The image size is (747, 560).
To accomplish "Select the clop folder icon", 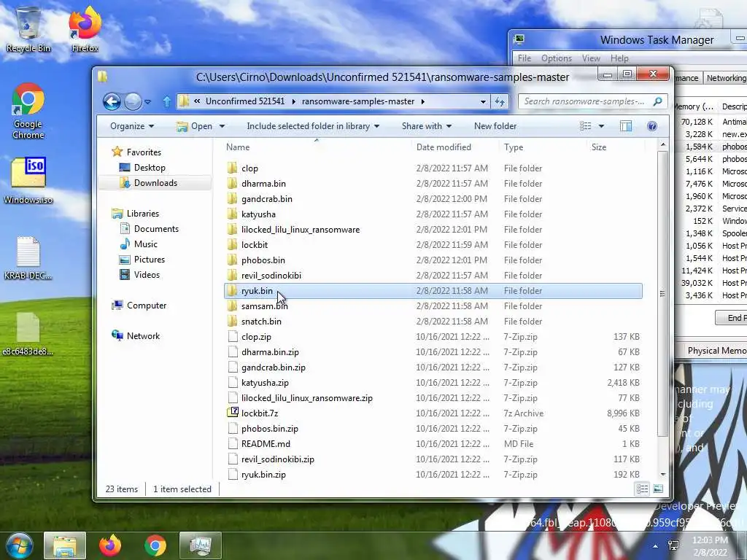I will (x=232, y=168).
